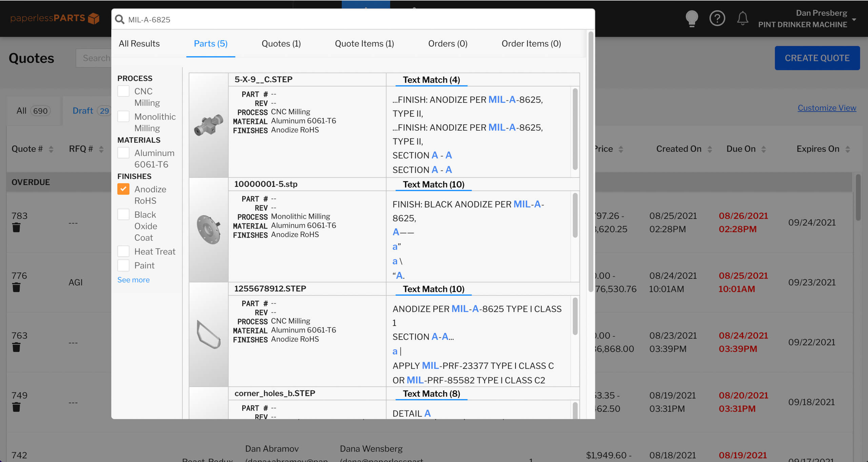This screenshot has height=462, width=868.
Task: Open quote number 776
Action: [x=19, y=276]
